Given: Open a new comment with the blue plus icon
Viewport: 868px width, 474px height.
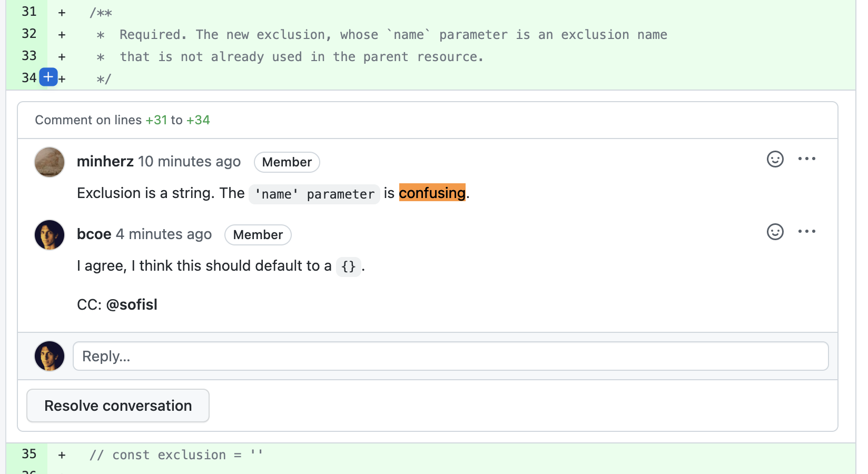Looking at the screenshot, I should pos(48,77).
